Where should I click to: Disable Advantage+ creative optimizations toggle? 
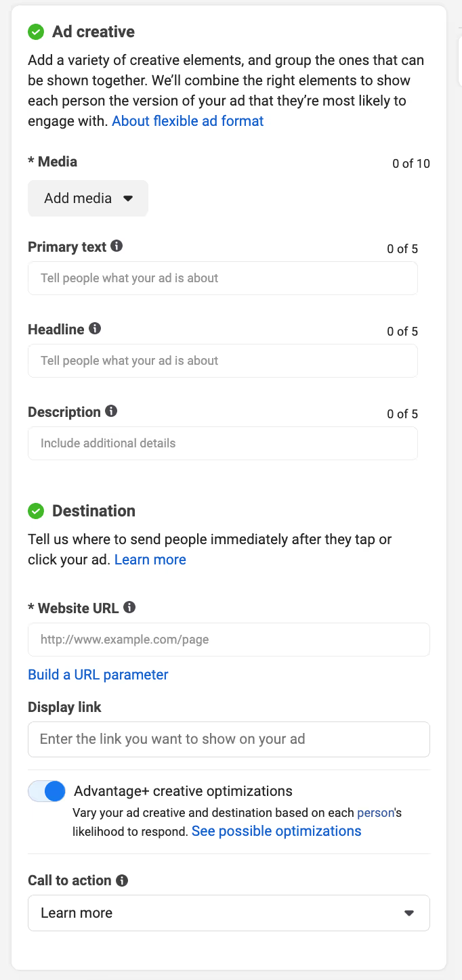pos(47,791)
